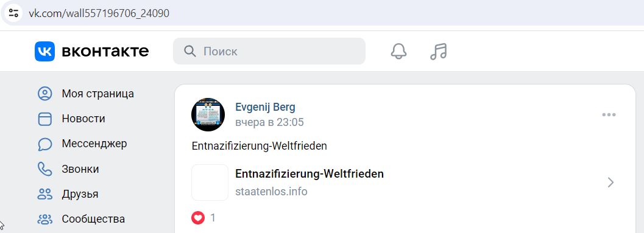Viewport: 644px width, 233px height.
Task: Expand link preview using the chevron arrow
Action: (x=610, y=183)
